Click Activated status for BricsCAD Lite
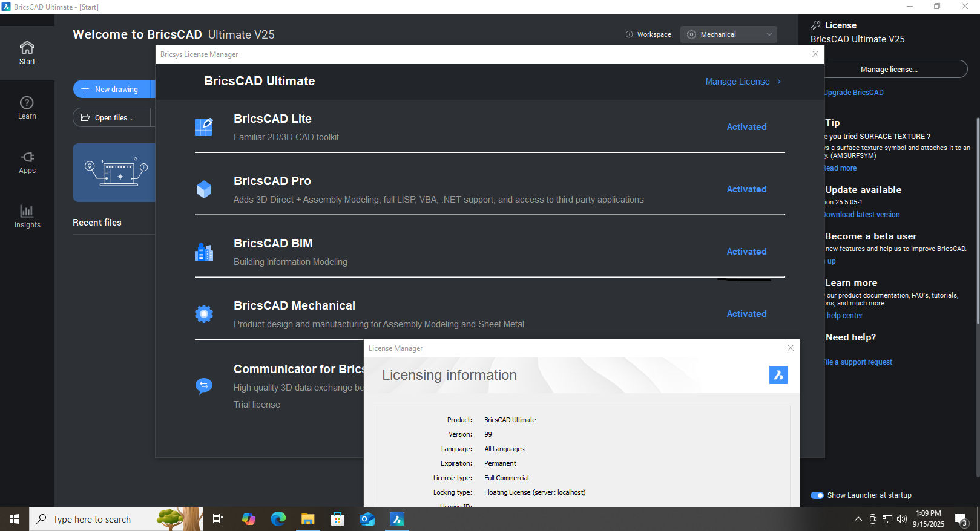Viewport: 980px width, 531px height. point(746,127)
